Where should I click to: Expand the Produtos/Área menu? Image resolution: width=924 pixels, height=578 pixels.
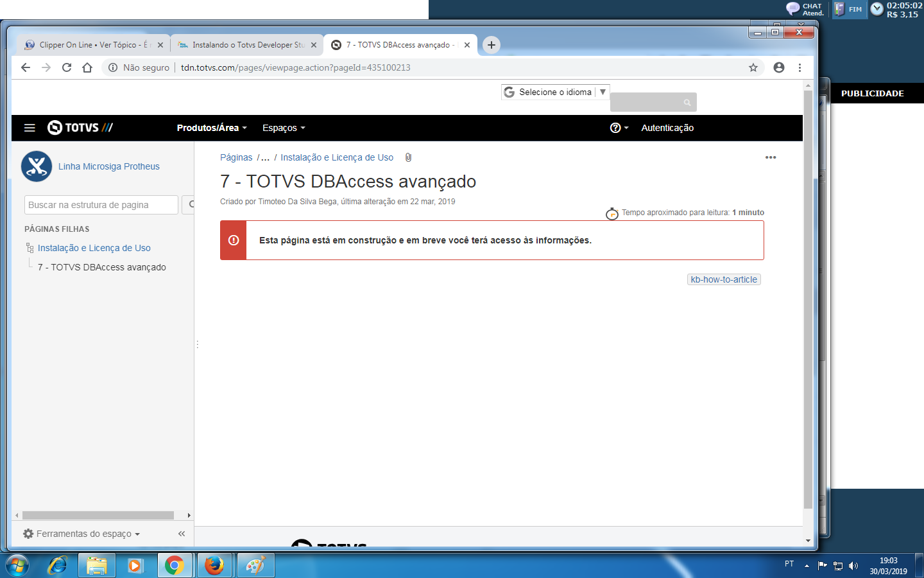(x=212, y=128)
